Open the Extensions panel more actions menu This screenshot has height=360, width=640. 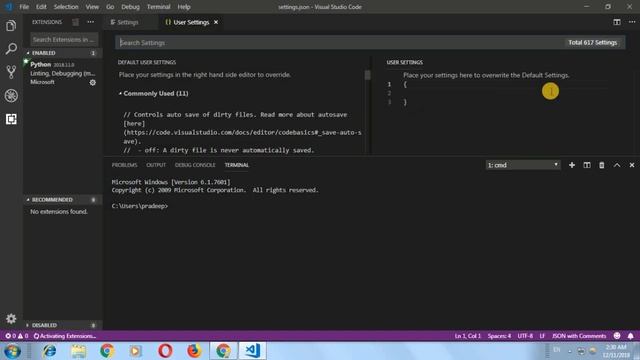[x=91, y=22]
